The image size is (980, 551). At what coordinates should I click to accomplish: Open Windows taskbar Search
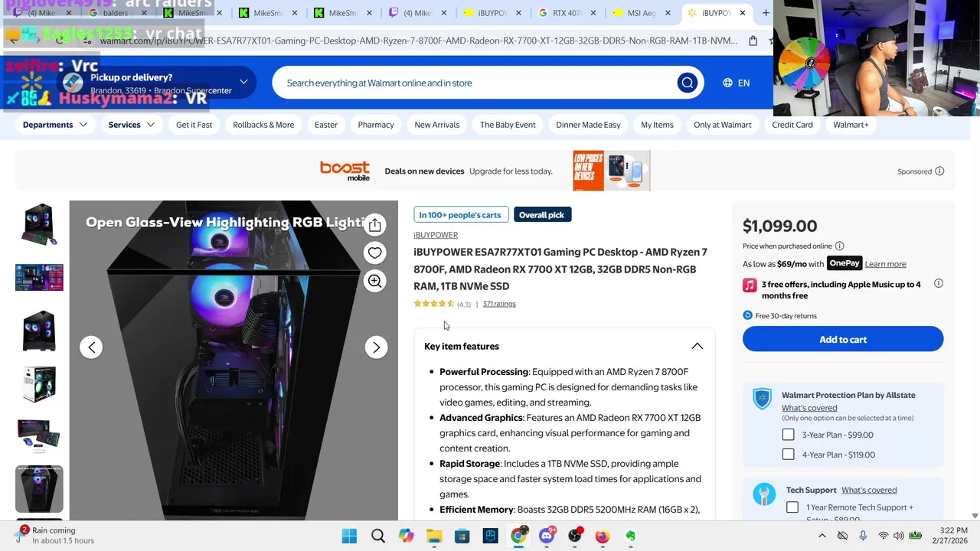point(377,536)
